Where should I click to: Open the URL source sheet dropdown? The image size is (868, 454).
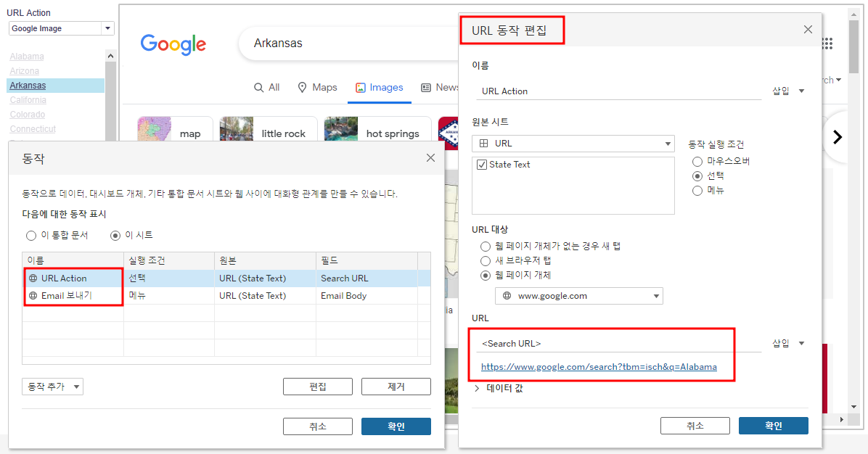click(x=573, y=143)
